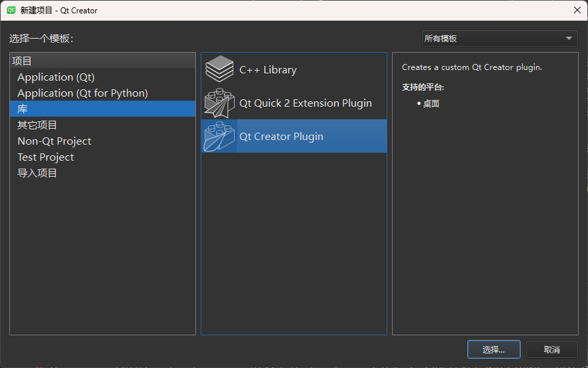Click the C++ Library stacked layers icon
This screenshot has width=588, height=368.
[219, 69]
